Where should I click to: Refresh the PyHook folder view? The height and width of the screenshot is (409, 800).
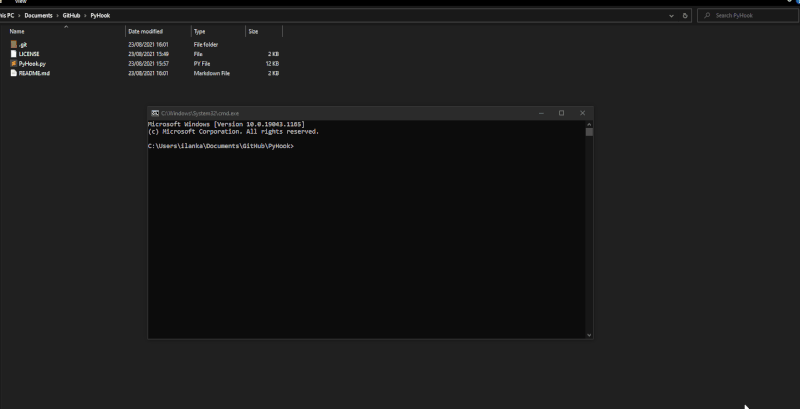tap(685, 15)
